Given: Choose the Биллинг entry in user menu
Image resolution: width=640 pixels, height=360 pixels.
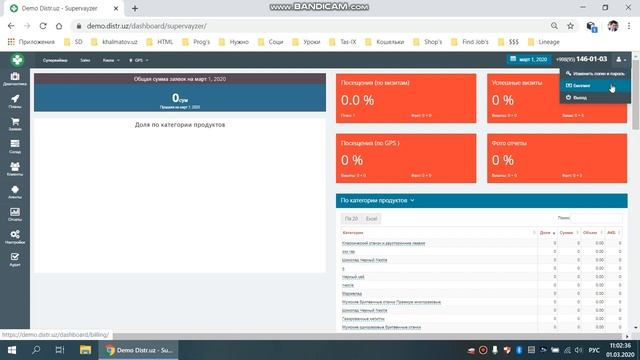Looking at the screenshot, I should [x=595, y=86].
